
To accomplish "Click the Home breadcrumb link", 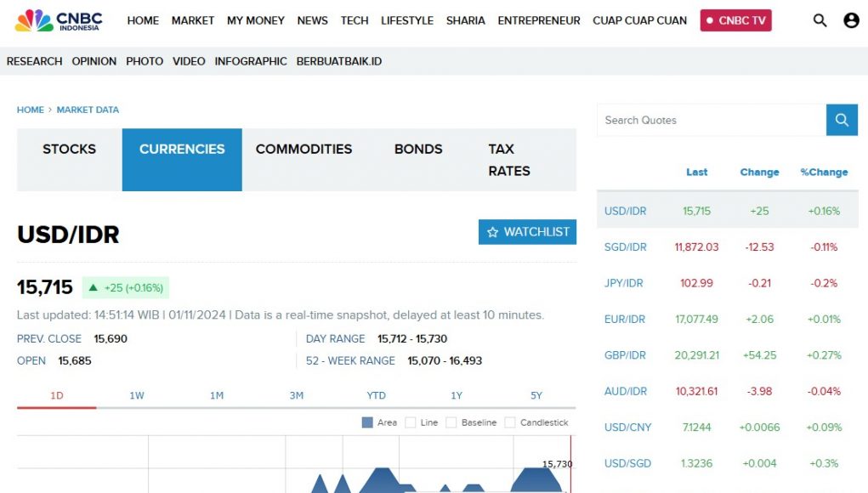I will (31, 110).
